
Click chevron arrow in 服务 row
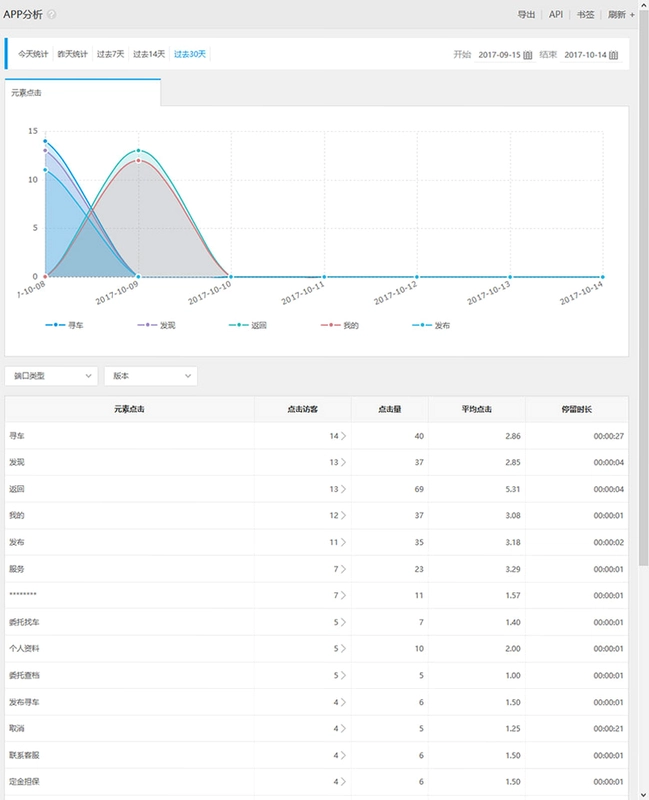coord(343,569)
